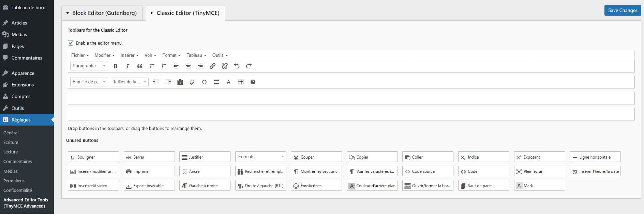Open the Paragraphe format dropdown

[89, 66]
